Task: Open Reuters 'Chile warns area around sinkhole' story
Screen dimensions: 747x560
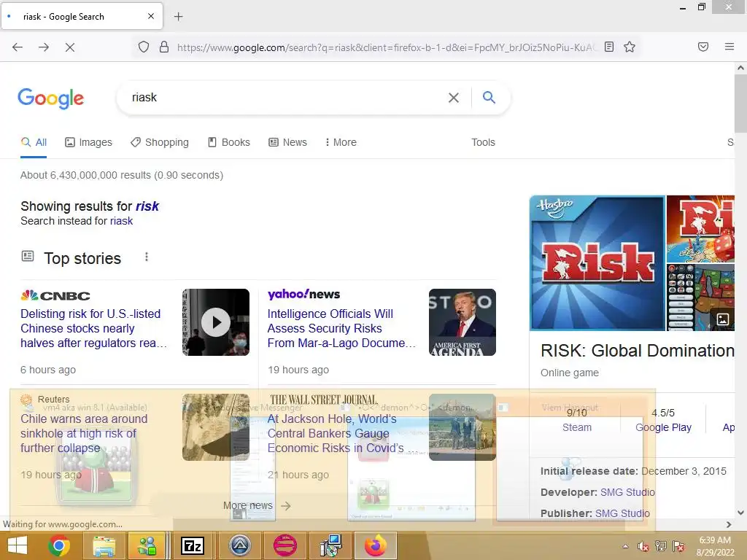Action: pos(84,433)
